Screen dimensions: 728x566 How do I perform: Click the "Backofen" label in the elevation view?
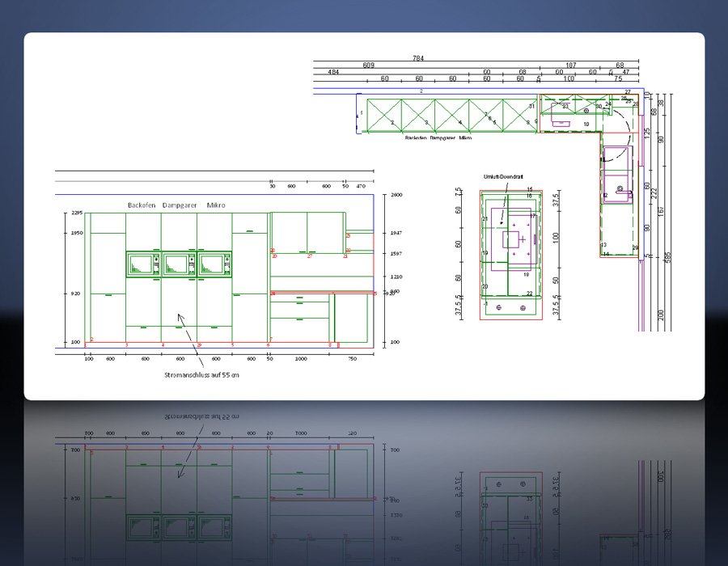pyautogui.click(x=142, y=205)
